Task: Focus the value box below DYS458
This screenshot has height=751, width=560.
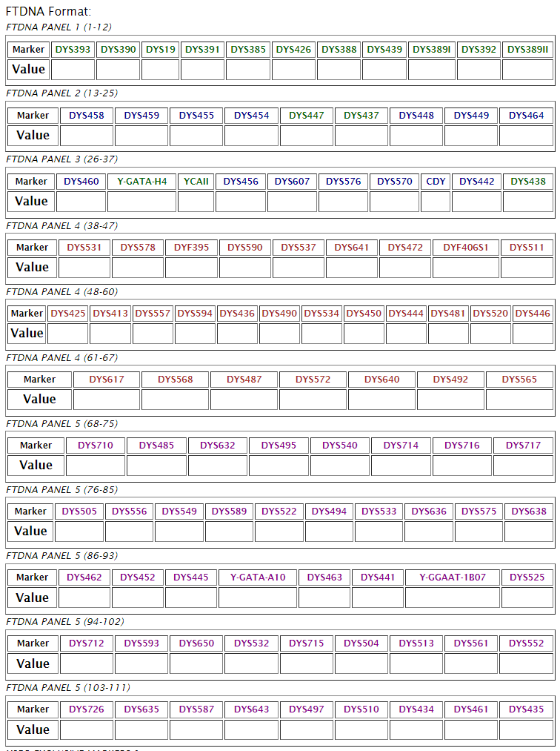Action: pos(87,136)
